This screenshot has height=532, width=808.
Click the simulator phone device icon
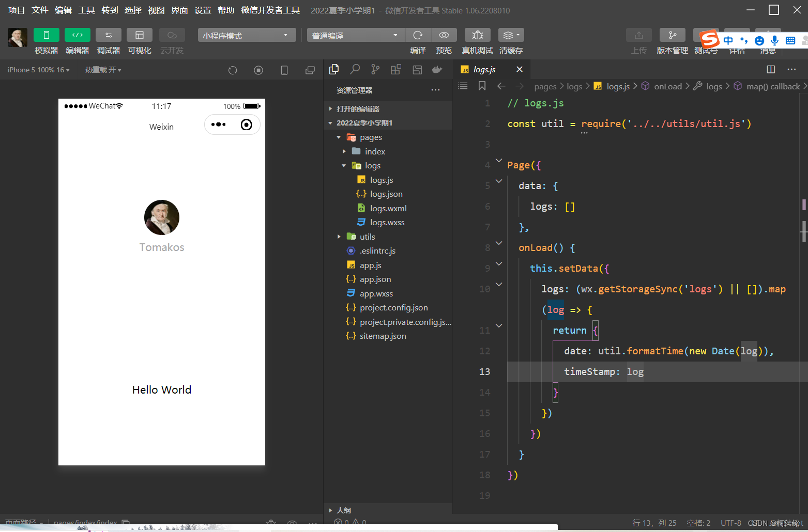pyautogui.click(x=284, y=70)
